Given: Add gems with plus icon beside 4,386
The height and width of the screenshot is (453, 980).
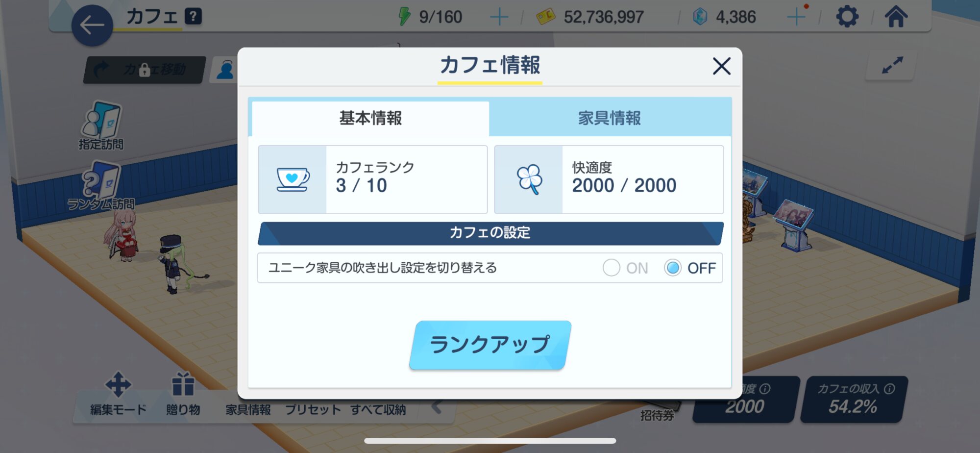Looking at the screenshot, I should [x=796, y=17].
